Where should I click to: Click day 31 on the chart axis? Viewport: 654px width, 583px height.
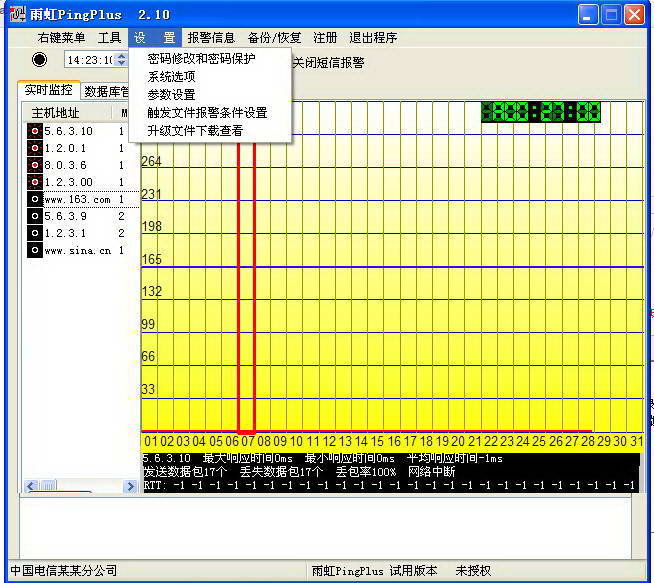636,441
